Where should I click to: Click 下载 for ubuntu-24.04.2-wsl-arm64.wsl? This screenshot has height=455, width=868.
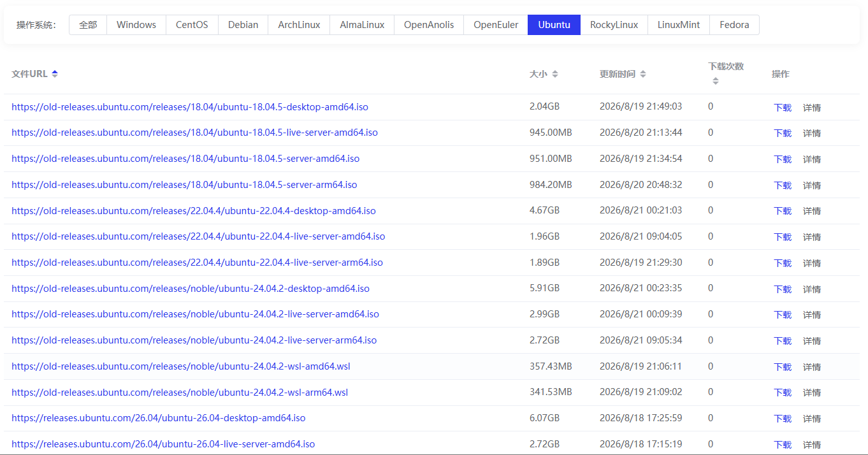point(783,393)
